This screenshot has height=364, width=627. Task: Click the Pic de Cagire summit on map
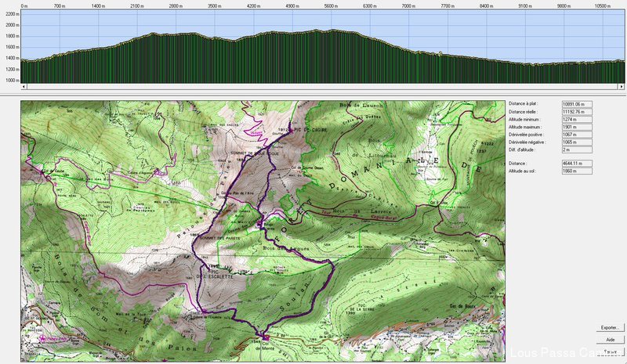292,130
